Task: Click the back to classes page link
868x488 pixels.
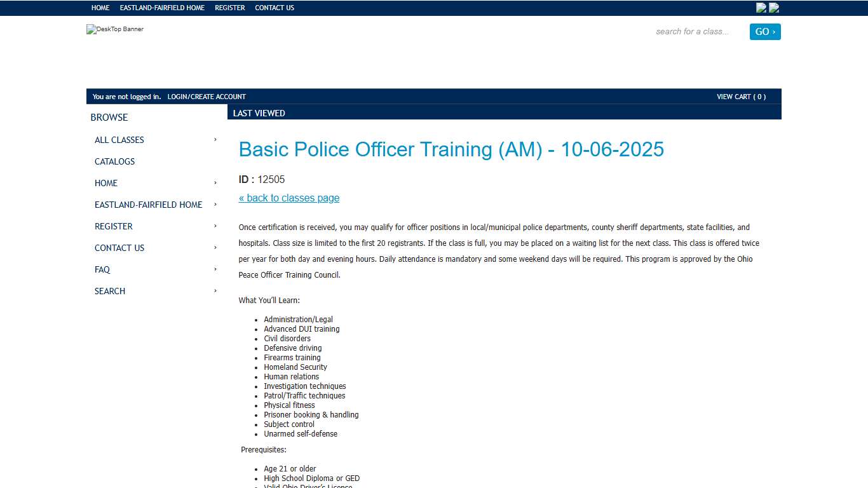Action: [x=289, y=198]
